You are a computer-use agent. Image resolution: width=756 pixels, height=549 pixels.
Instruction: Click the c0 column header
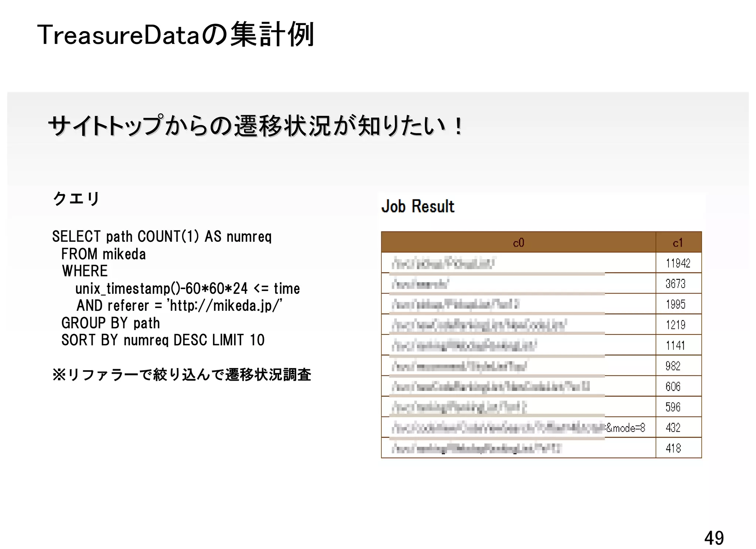[x=519, y=242]
